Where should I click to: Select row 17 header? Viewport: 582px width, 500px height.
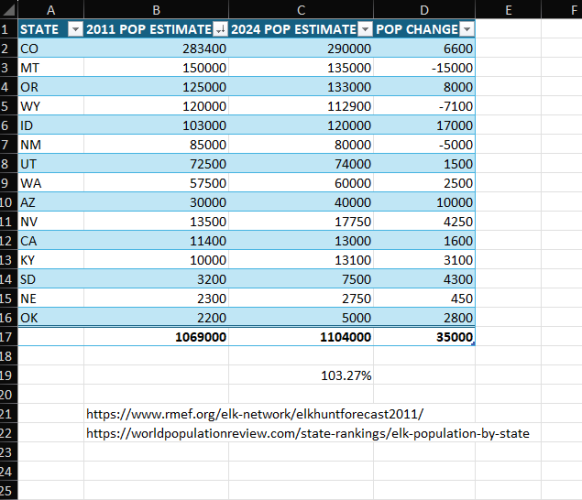pos(8,337)
